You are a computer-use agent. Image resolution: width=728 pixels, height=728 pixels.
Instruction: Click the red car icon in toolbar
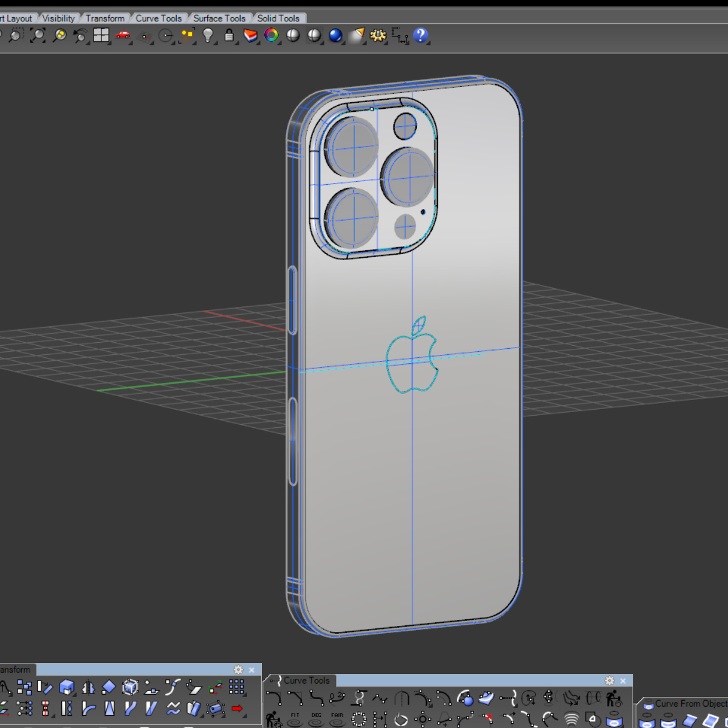click(123, 35)
